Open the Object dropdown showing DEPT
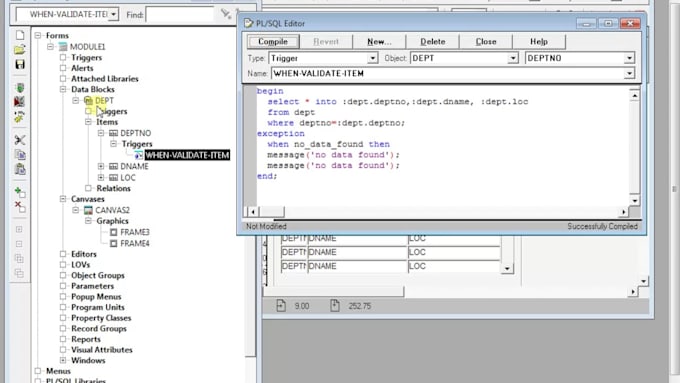This screenshot has height=383, width=680. pyautogui.click(x=513, y=58)
